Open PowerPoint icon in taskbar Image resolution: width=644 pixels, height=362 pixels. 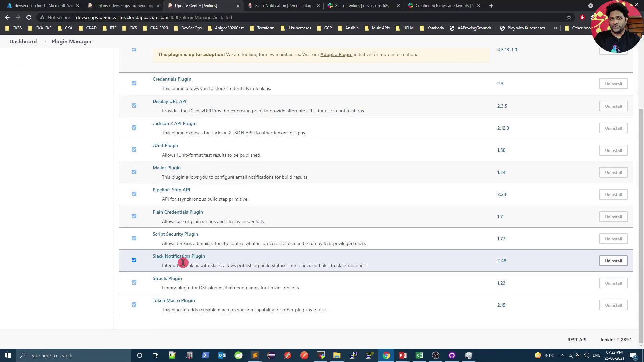[403, 355]
